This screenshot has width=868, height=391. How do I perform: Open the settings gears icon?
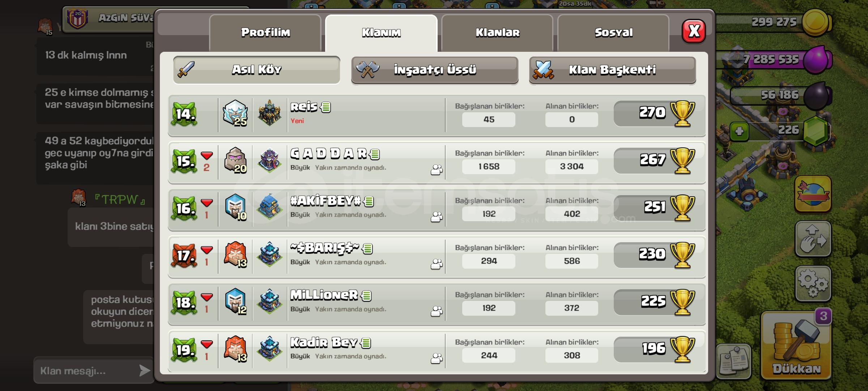coord(813,284)
